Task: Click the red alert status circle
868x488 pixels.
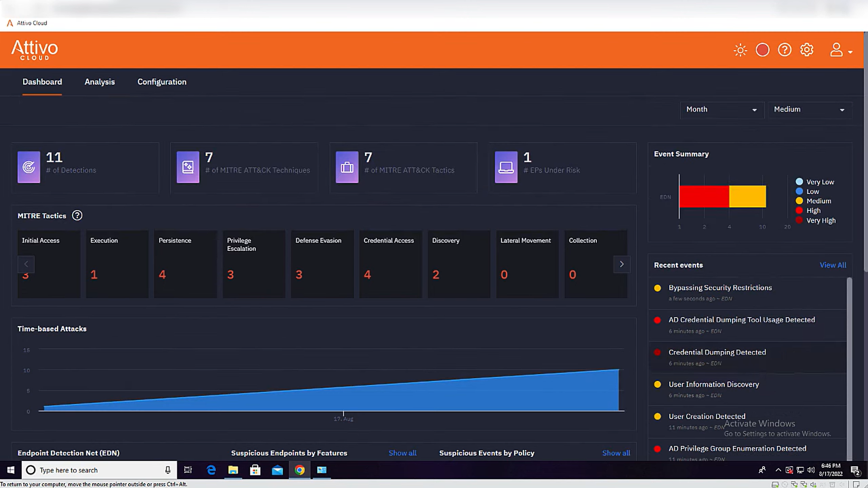Action: (x=762, y=50)
